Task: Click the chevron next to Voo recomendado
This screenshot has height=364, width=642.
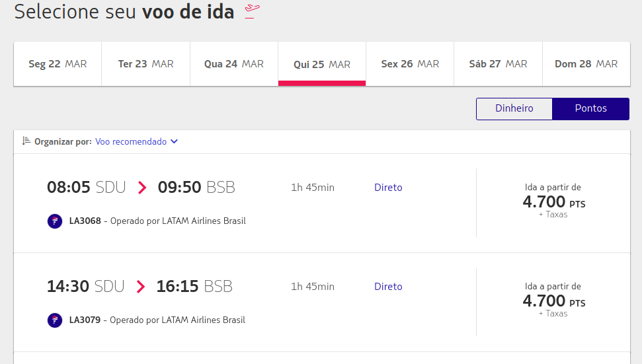Action: pos(174,141)
